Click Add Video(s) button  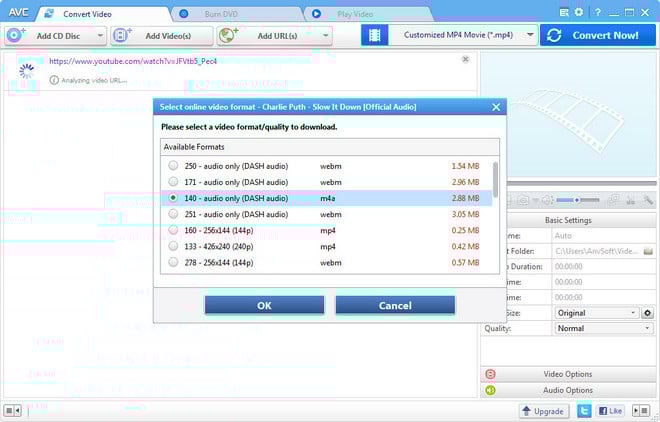coord(162,36)
